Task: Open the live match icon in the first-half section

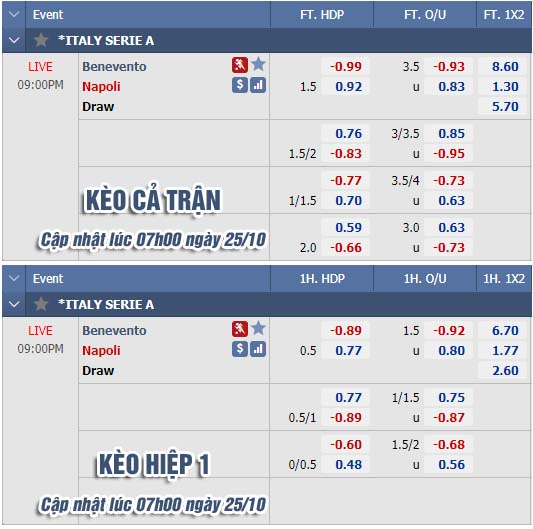Action: 240,329
